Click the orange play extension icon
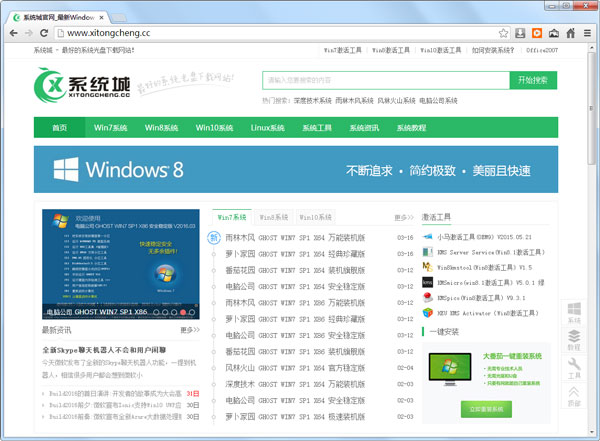The width and height of the screenshot is (600, 441). click(537, 33)
